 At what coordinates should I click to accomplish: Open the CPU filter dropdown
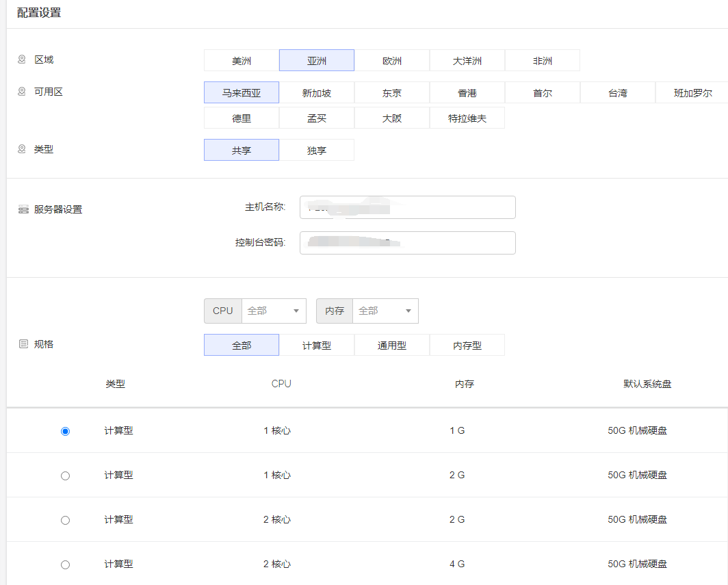click(274, 311)
